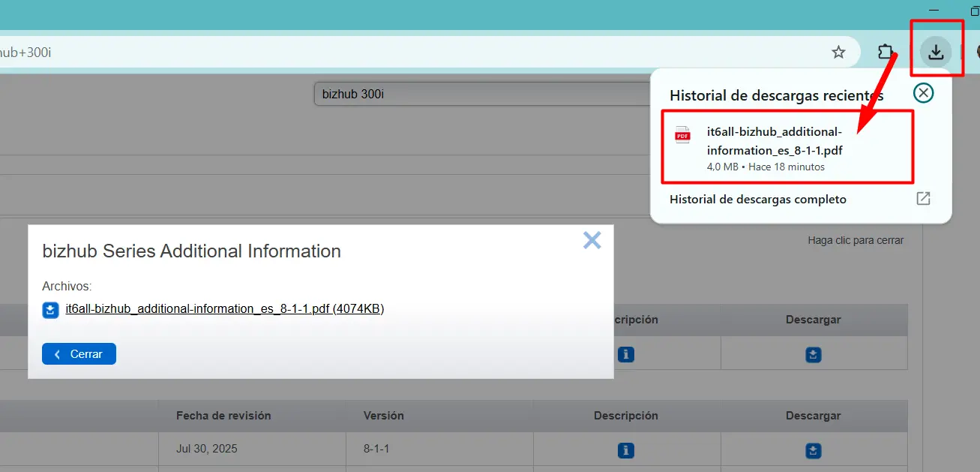The image size is (980, 472).
Task: Open the Extensions puzzle icon
Action: (x=886, y=52)
